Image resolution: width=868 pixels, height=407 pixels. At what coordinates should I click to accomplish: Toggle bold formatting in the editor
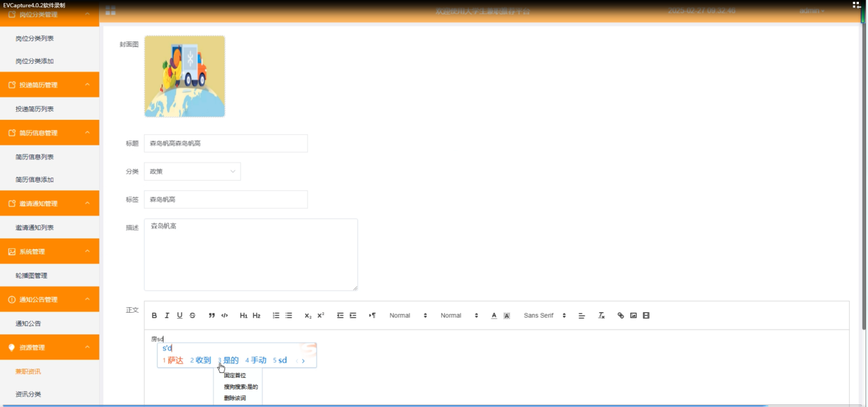click(154, 316)
